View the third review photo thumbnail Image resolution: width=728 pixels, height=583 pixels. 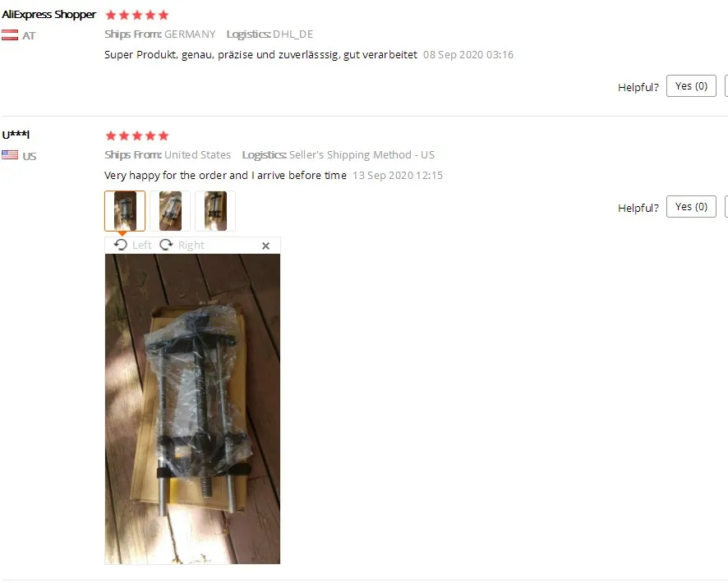pos(215,211)
